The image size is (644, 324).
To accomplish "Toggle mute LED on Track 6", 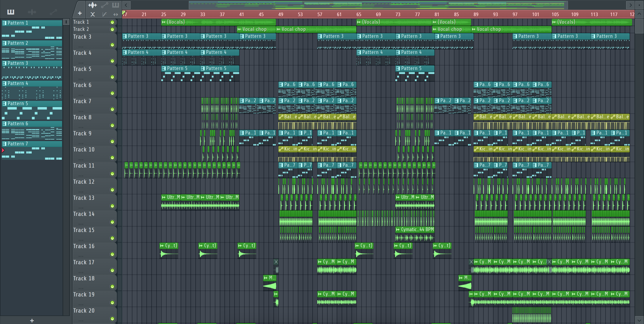I will point(112,93).
